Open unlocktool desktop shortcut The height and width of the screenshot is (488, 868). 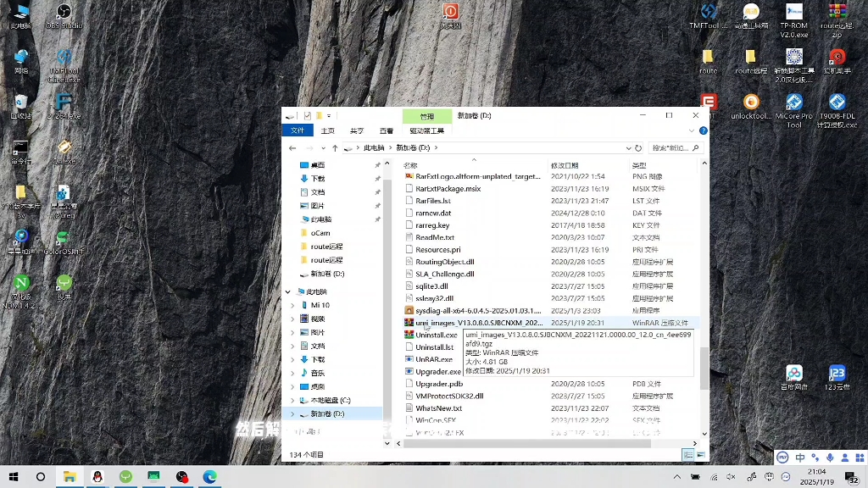751,106
